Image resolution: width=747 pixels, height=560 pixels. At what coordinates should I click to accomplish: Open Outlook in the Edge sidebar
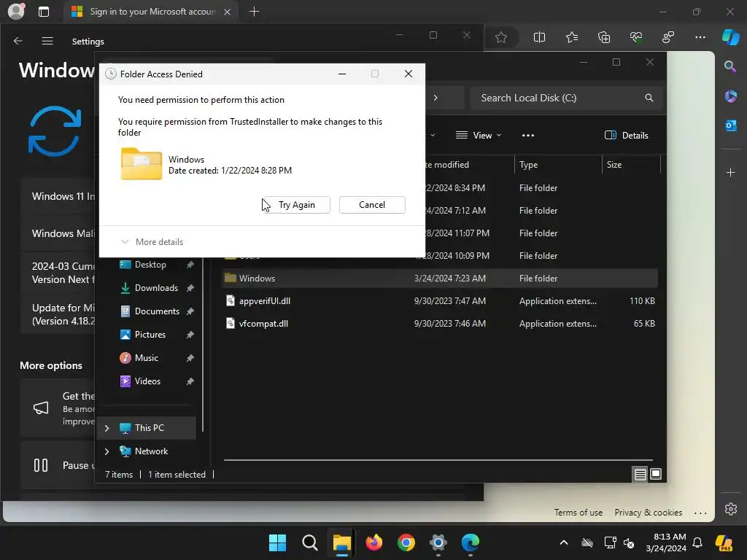click(730, 125)
